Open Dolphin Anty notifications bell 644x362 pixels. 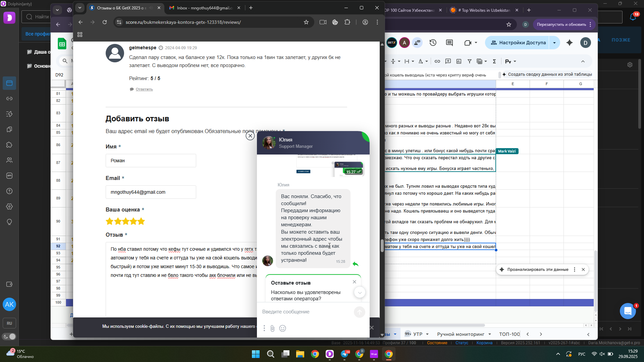(x=633, y=17)
